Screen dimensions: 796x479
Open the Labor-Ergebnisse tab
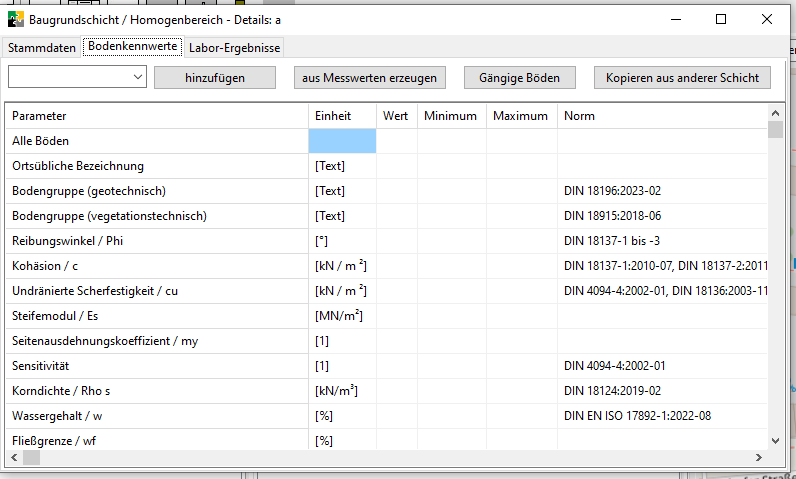[235, 47]
